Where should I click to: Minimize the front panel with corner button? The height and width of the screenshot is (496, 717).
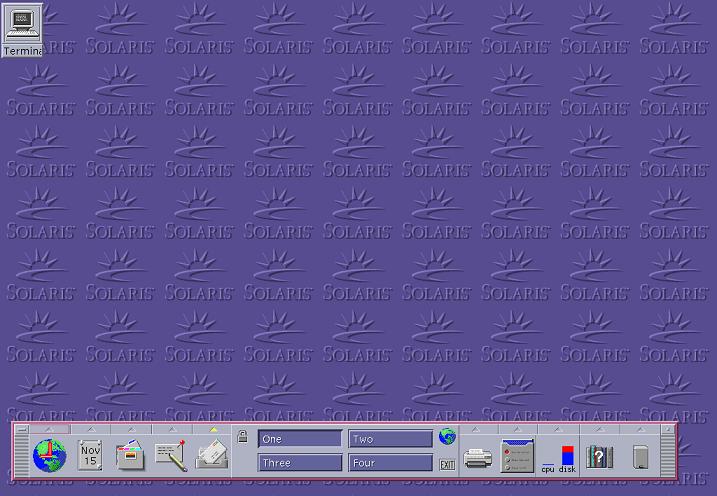coord(668,429)
